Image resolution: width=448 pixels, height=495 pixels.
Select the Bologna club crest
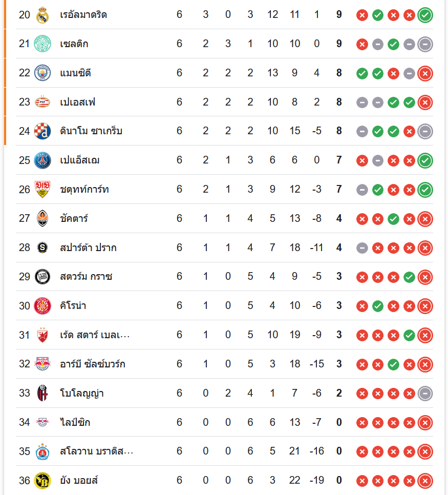42,394
